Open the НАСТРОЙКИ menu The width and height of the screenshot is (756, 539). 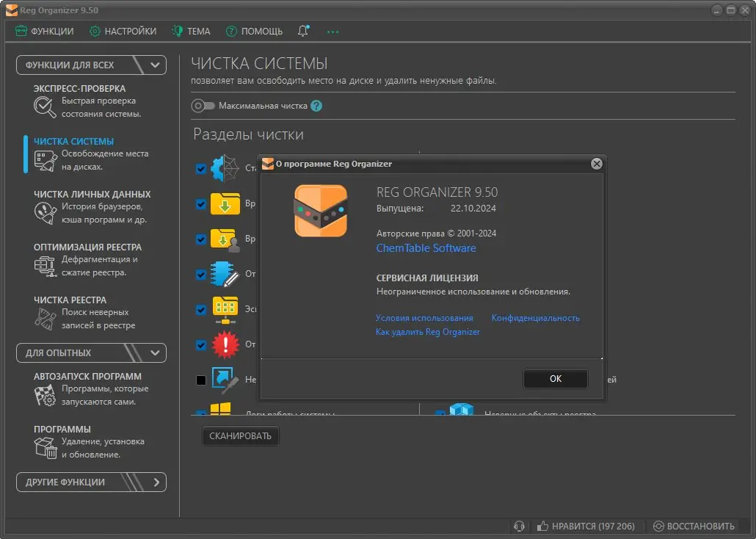[x=123, y=32]
